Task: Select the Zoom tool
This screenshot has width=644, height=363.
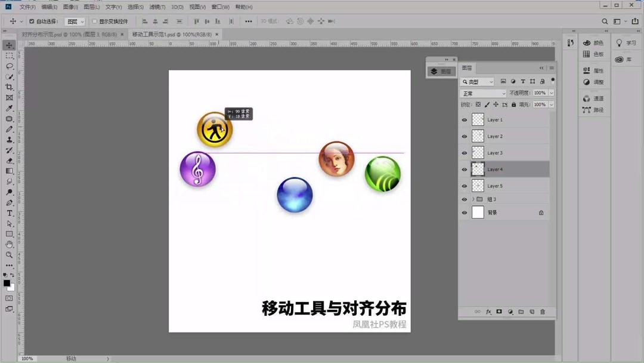Action: click(9, 254)
